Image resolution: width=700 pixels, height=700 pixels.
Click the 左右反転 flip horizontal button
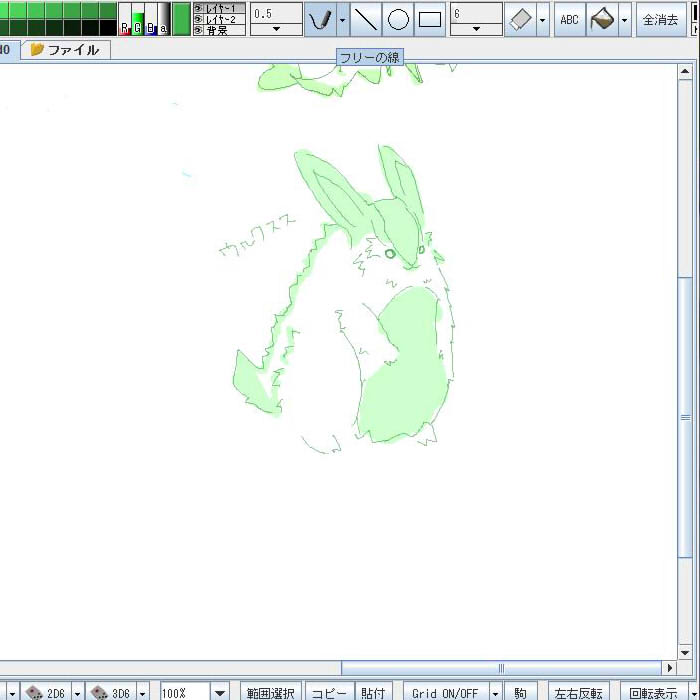(579, 693)
